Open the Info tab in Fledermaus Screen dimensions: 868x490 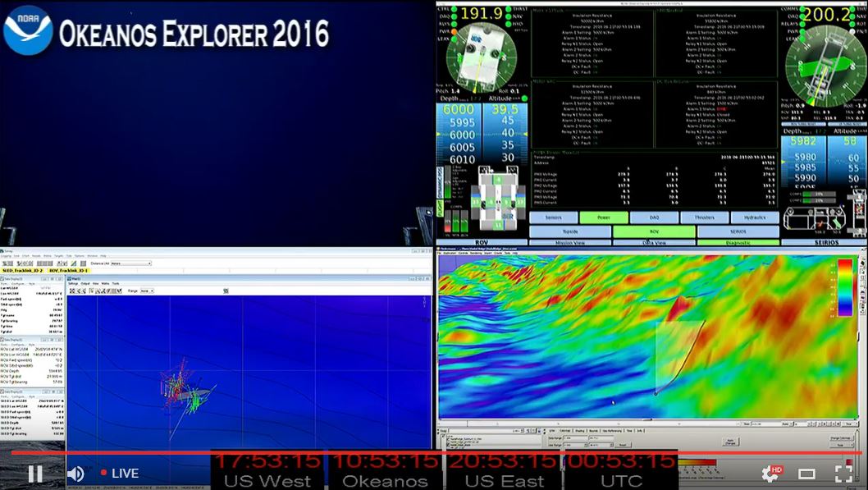point(640,431)
